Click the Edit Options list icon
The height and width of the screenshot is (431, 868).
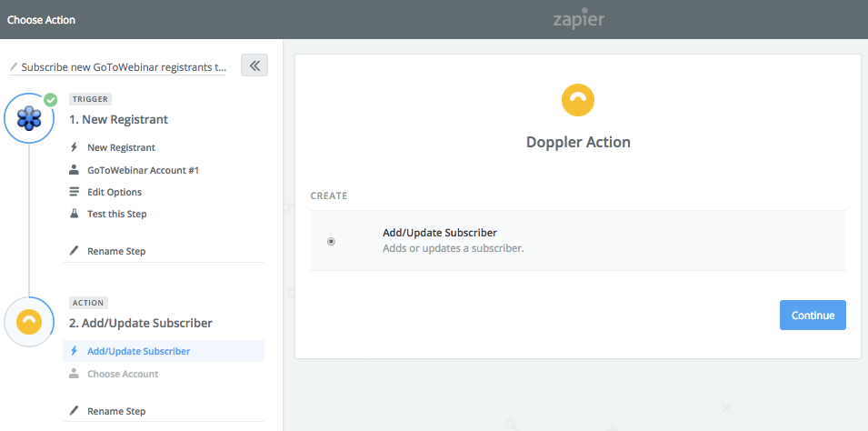tap(74, 192)
